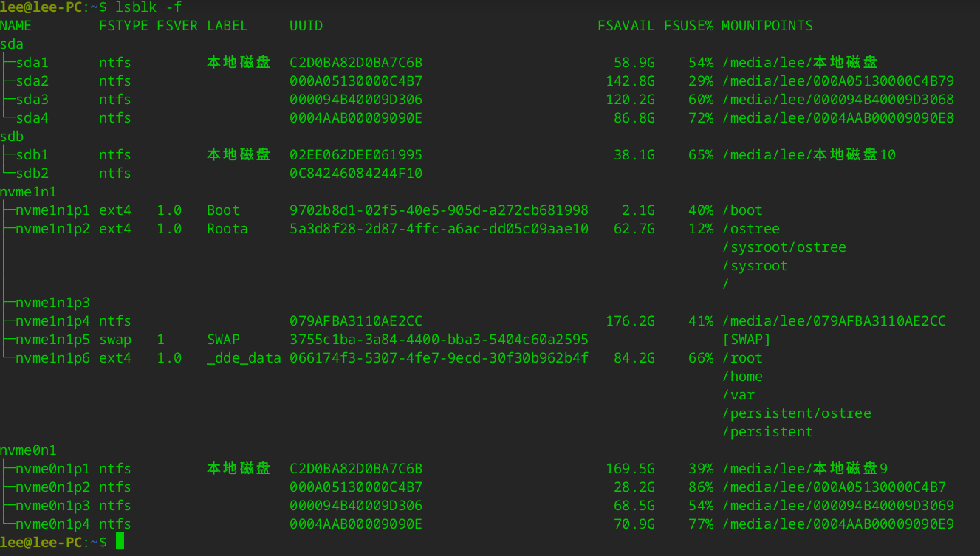
Task: Click the /ostree mount point of nvme1n1p2
Action: coord(750,229)
